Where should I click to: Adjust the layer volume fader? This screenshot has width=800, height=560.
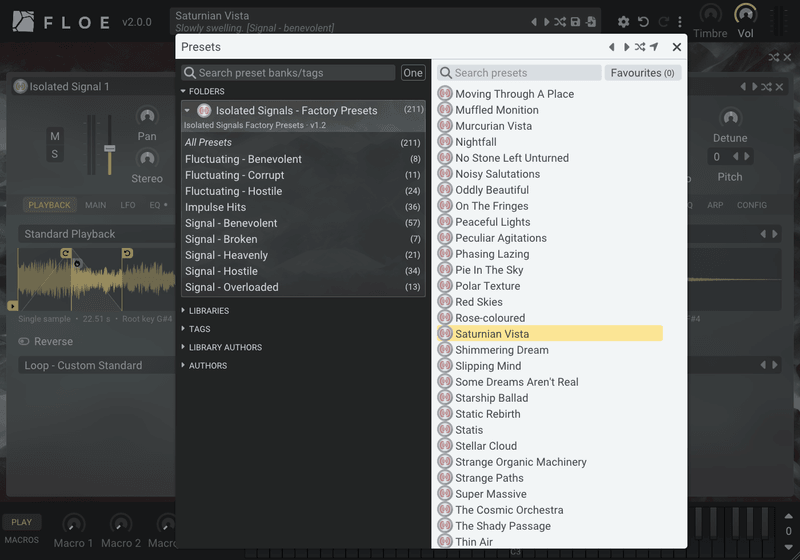point(109,148)
